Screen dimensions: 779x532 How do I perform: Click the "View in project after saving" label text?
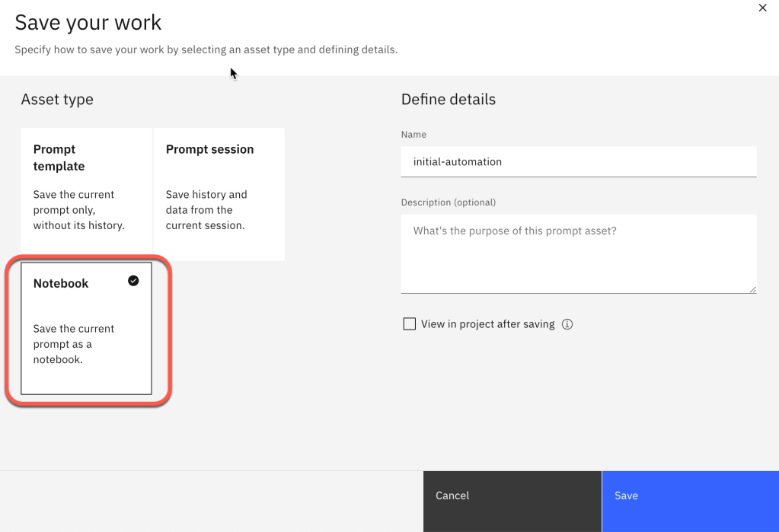487,324
